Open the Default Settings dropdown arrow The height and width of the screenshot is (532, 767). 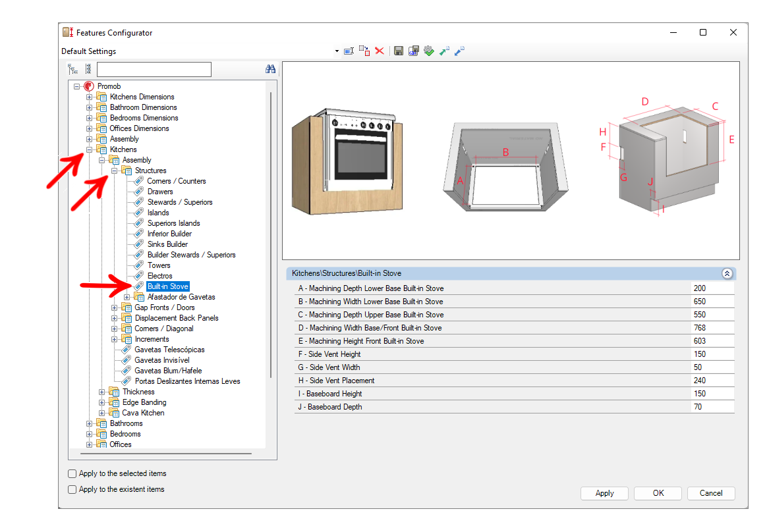pos(337,51)
